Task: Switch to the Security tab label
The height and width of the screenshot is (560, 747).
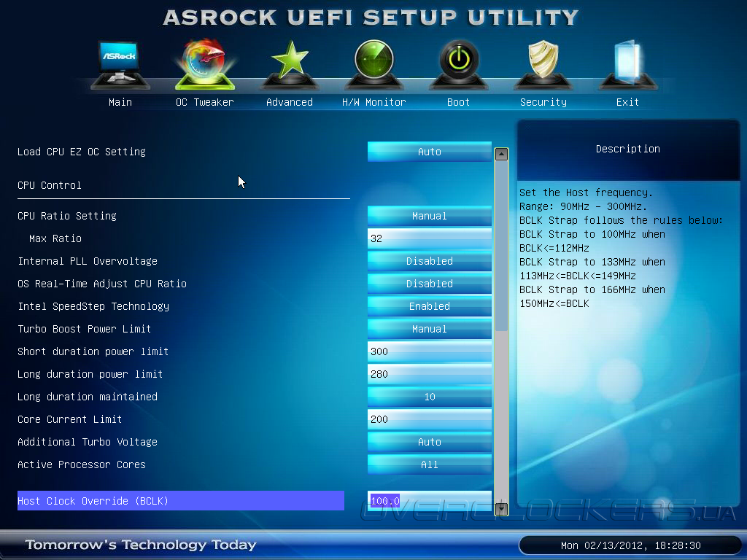Action: 543,102
